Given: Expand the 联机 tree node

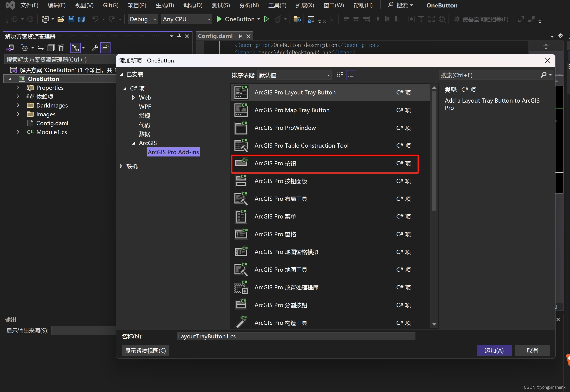Looking at the screenshot, I should 121,167.
